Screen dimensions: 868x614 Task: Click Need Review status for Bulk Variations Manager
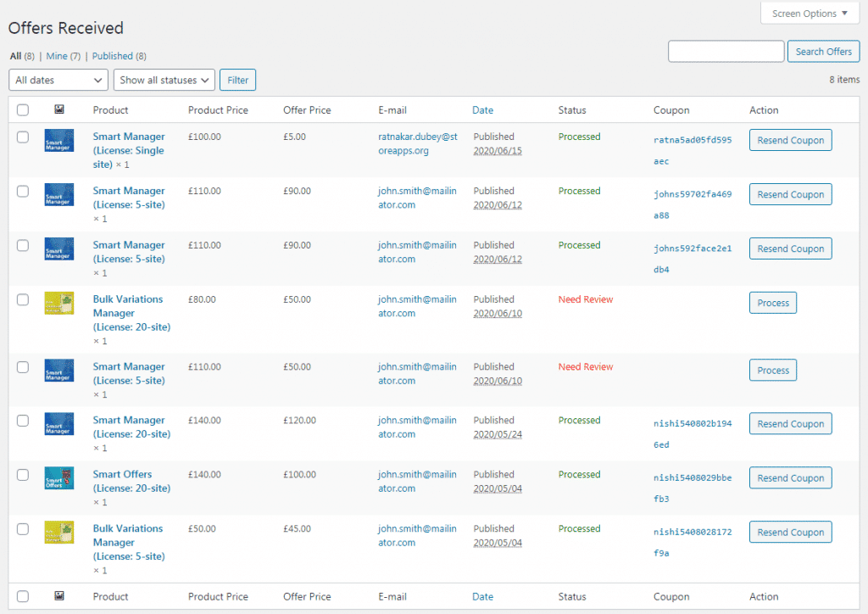coord(586,299)
